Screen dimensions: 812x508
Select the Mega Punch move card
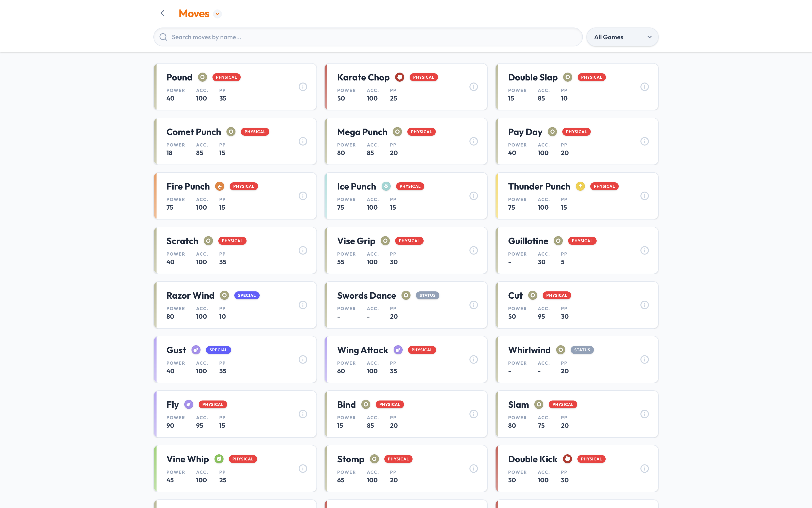pos(406,141)
